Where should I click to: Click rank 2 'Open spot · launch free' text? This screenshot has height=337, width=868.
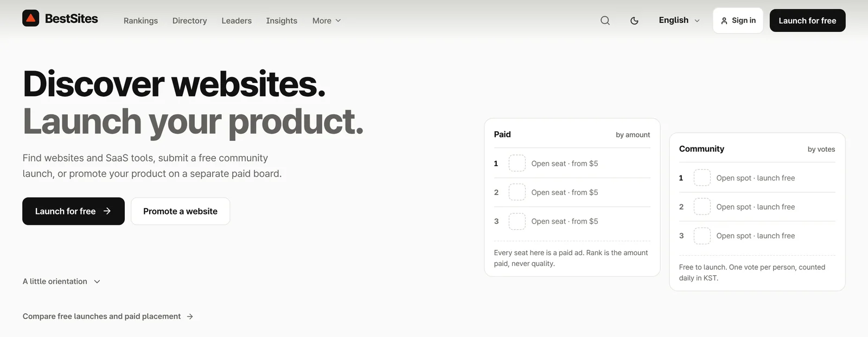click(x=756, y=207)
